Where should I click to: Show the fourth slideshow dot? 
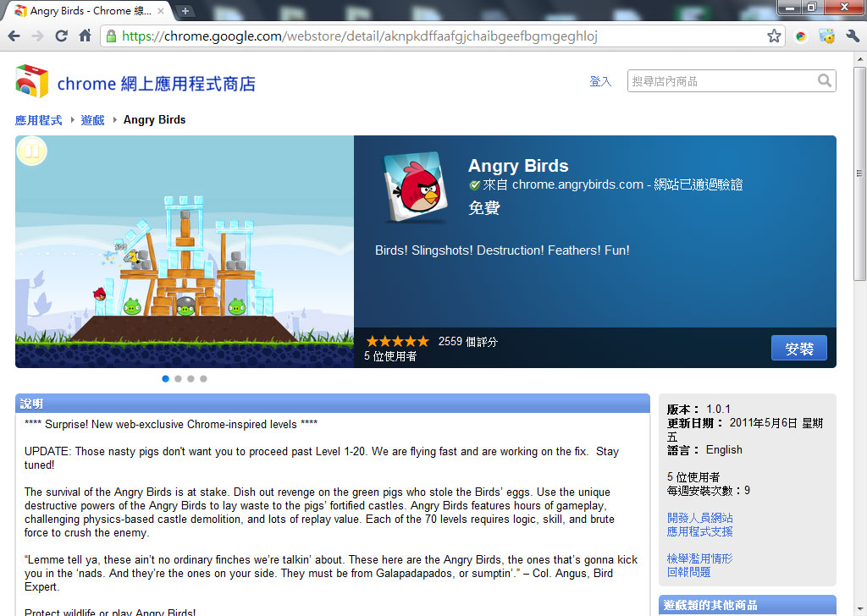(203, 378)
